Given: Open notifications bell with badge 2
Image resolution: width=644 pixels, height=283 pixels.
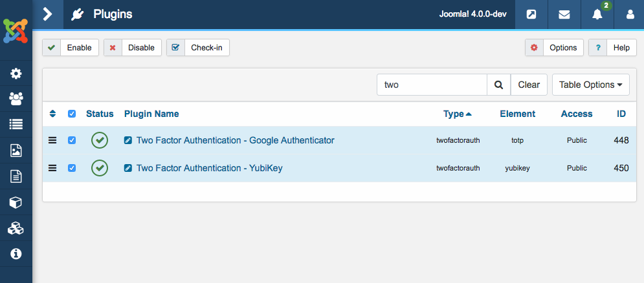Looking at the screenshot, I should click(597, 14).
